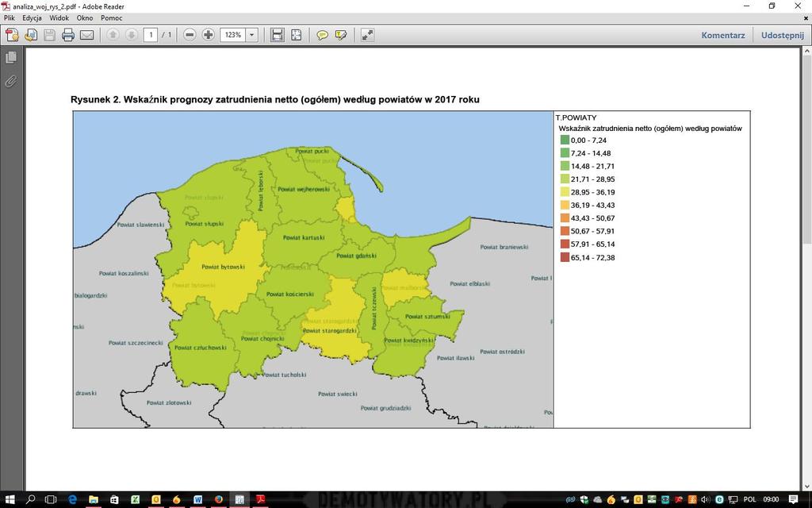Click the Create PDF online toolbar icon
Viewport: 812px width, 508px height.
[x=11, y=35]
